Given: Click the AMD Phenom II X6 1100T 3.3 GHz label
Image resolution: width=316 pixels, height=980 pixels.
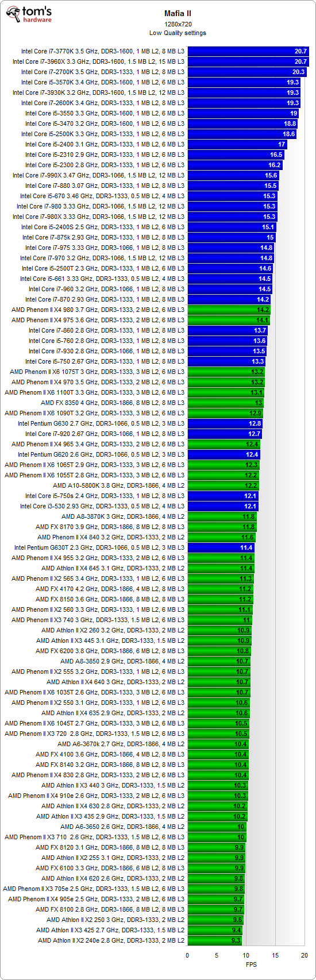Looking at the screenshot, I should (x=95, y=392).
